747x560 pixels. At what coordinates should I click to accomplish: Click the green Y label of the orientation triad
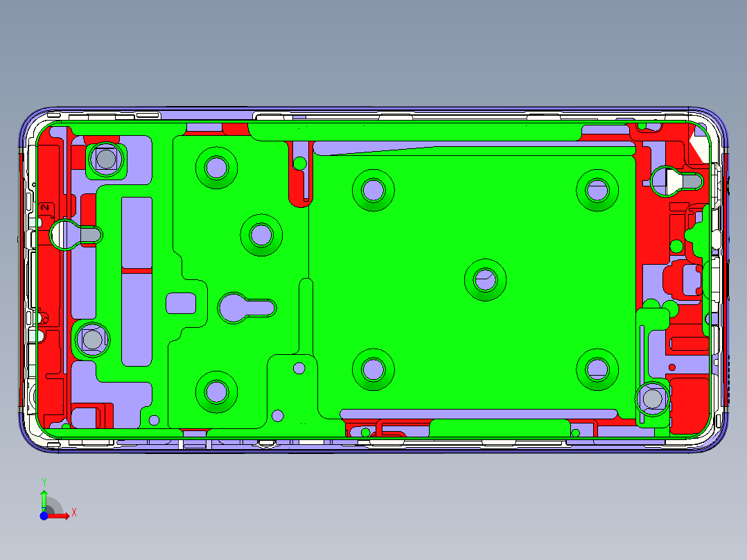click(44, 480)
